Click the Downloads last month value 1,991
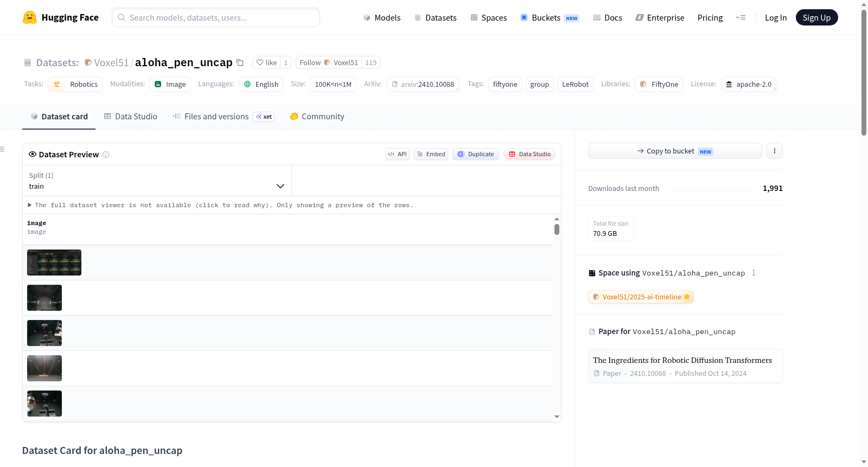 point(773,188)
